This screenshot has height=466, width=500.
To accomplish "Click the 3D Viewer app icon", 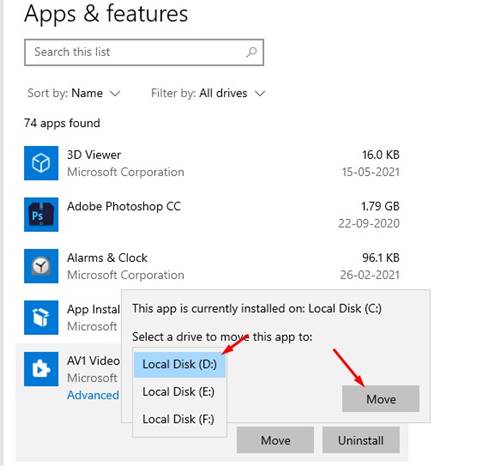I will pyautogui.click(x=41, y=163).
